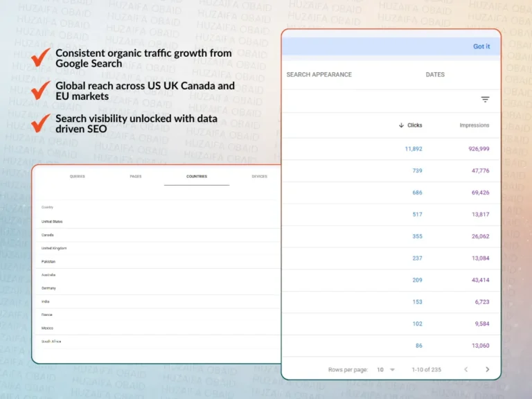Select the Canada country row
Viewport: 532px width, 399px height.
48,235
